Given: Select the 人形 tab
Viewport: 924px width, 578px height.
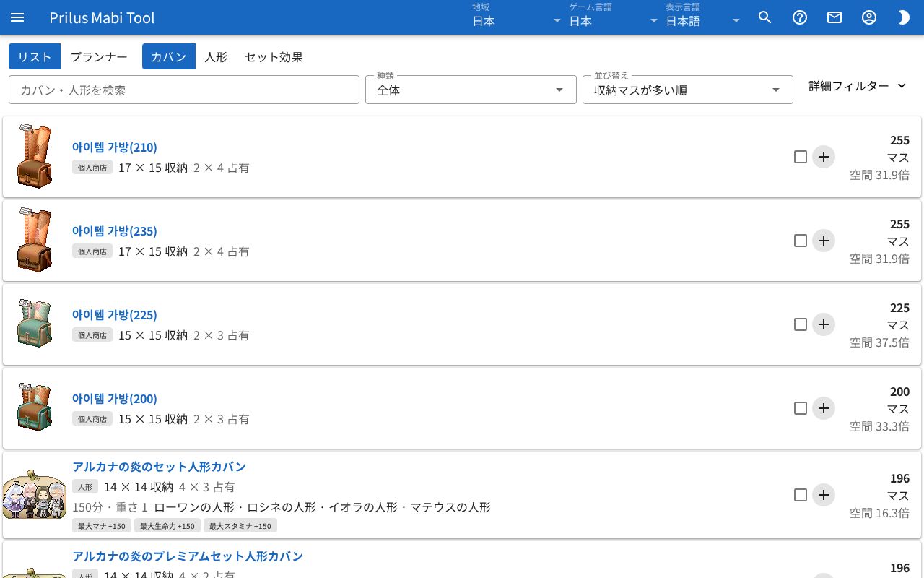Looking at the screenshot, I should [x=216, y=56].
